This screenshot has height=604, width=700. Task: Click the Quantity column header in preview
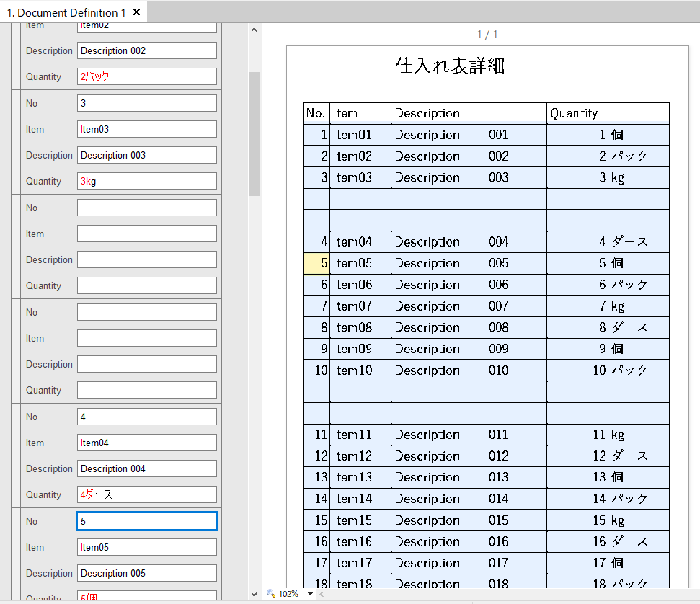pyautogui.click(x=608, y=113)
